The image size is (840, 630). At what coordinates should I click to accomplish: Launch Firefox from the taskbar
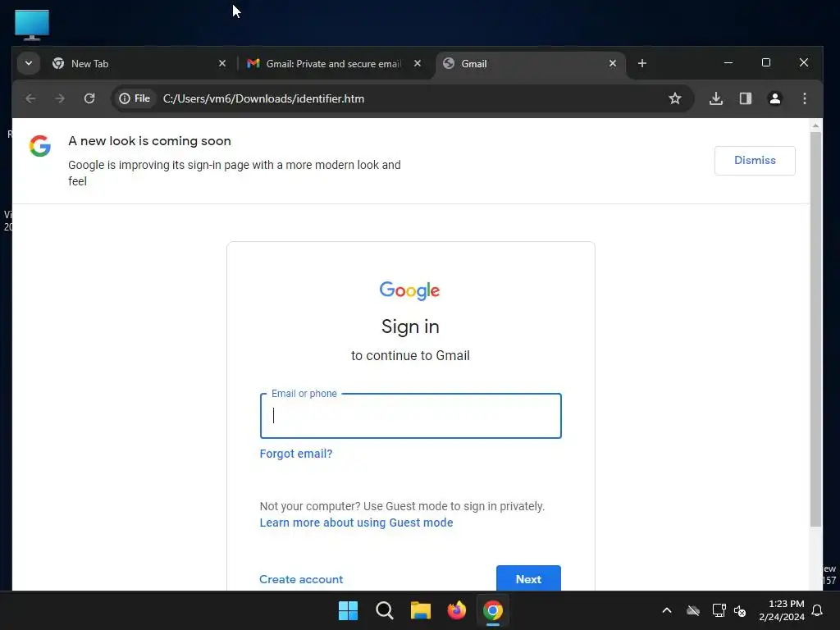pos(456,610)
